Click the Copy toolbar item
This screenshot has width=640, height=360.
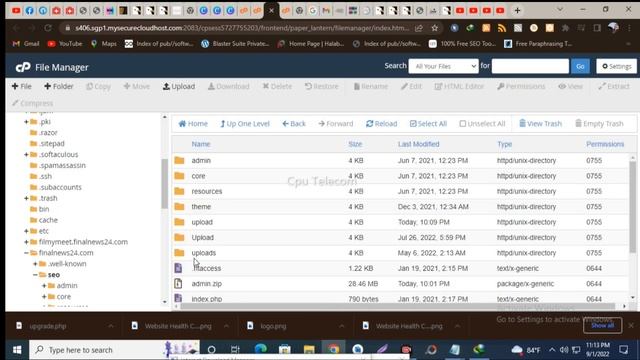coord(98,86)
